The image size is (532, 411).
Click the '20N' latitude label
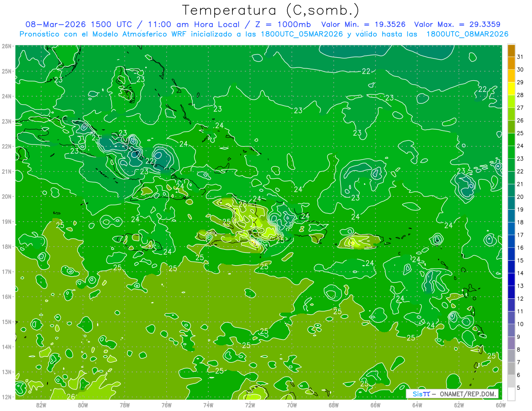(7, 196)
